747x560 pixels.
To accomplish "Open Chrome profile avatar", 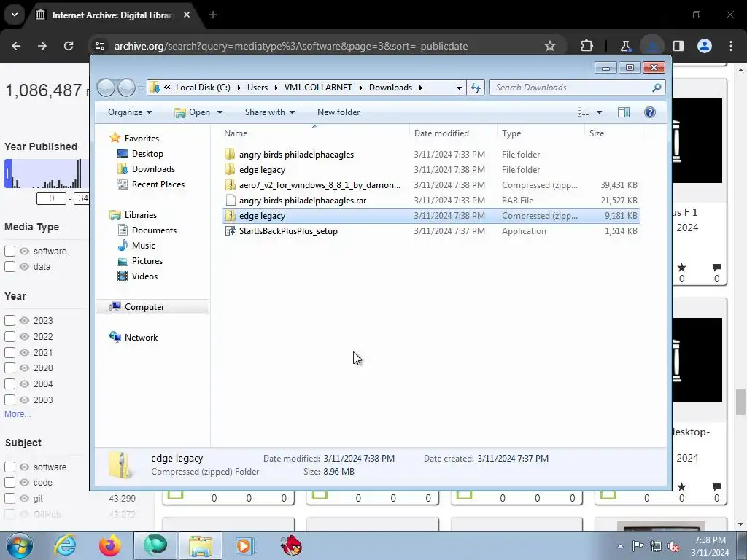I will click(x=704, y=46).
